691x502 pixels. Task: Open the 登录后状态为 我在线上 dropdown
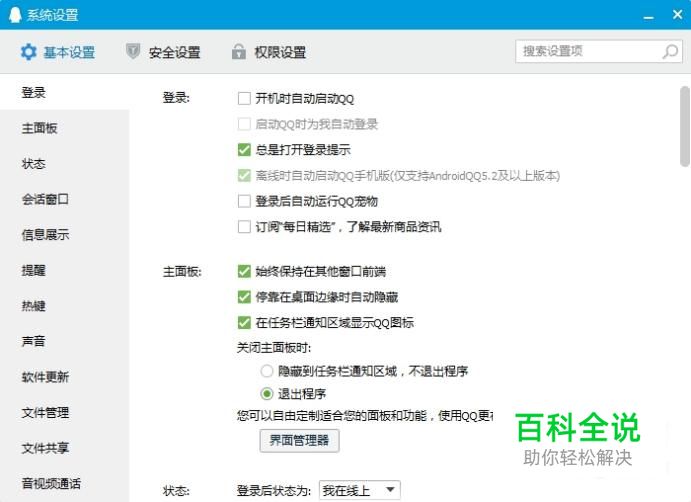(360, 490)
